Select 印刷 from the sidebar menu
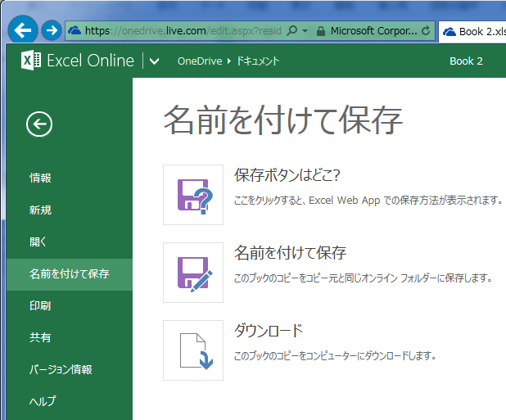Screen dimensions: 506x420 coord(41,305)
